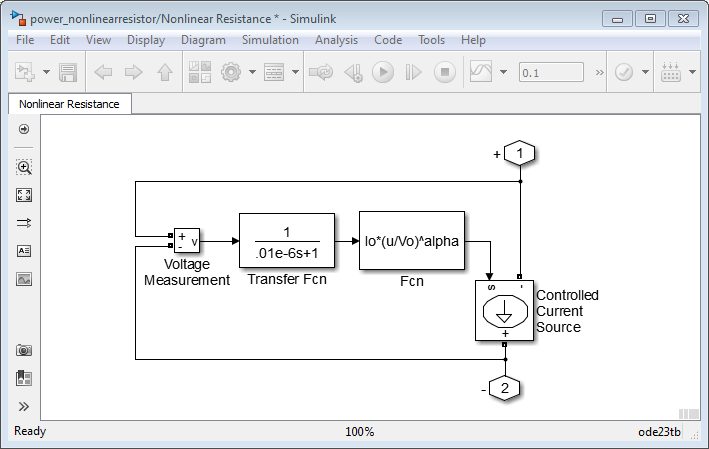Expand the Model Configuration gear dropdown arrow
This screenshot has width=709, height=449.
pyautogui.click(x=252, y=73)
